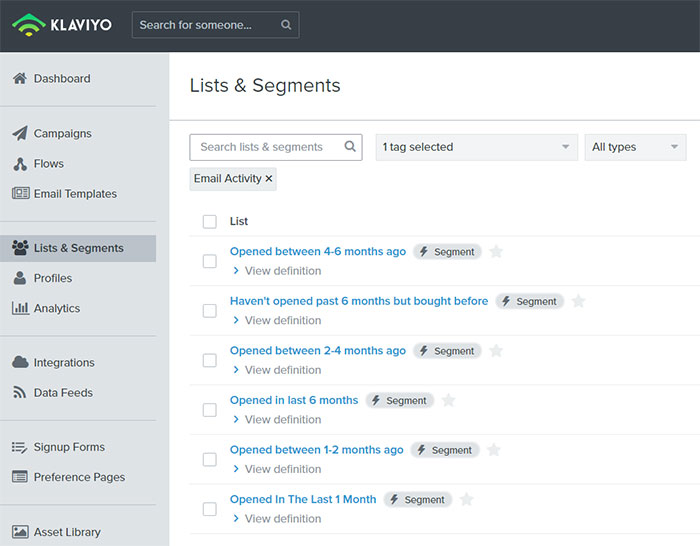The width and height of the screenshot is (700, 546).
Task: Click the Analytics bar chart icon
Action: (21, 308)
